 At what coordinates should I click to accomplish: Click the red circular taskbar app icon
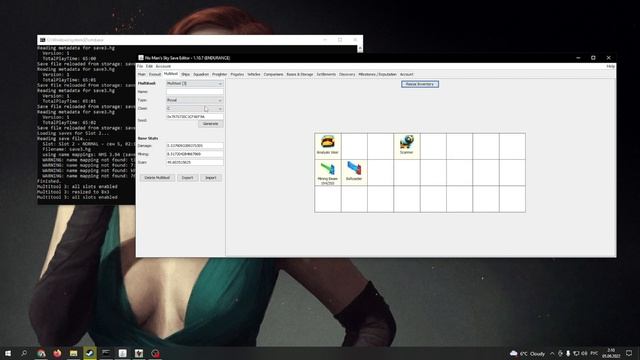(x=156, y=353)
